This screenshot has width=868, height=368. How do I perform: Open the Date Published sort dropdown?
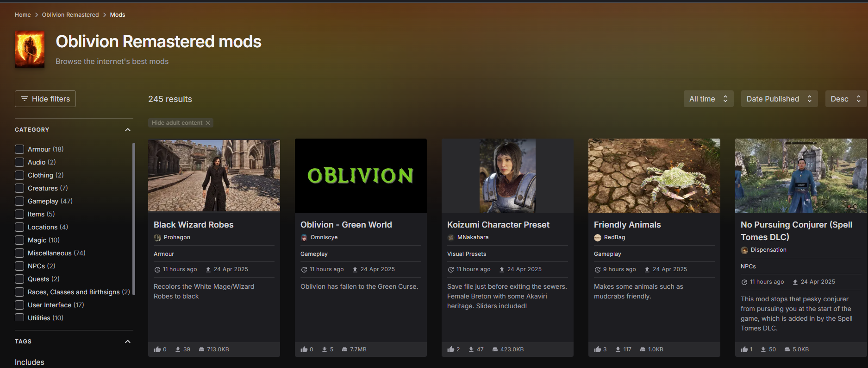click(x=779, y=99)
